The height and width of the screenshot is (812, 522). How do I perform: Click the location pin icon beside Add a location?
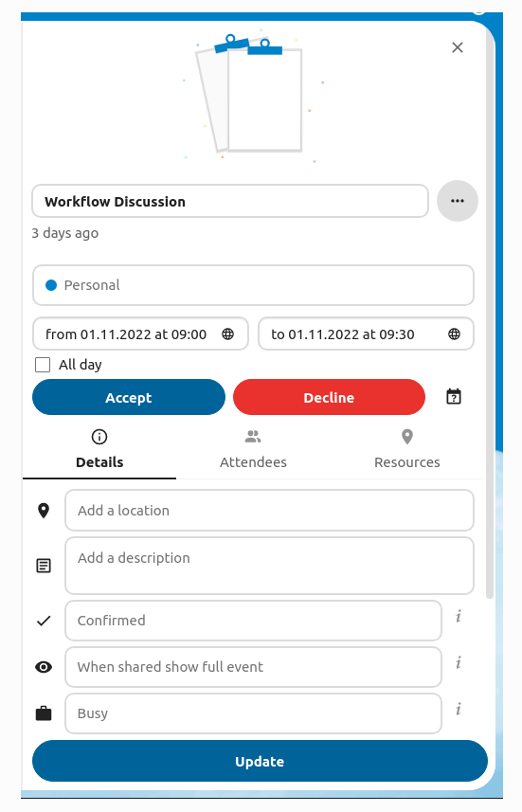pos(44,511)
